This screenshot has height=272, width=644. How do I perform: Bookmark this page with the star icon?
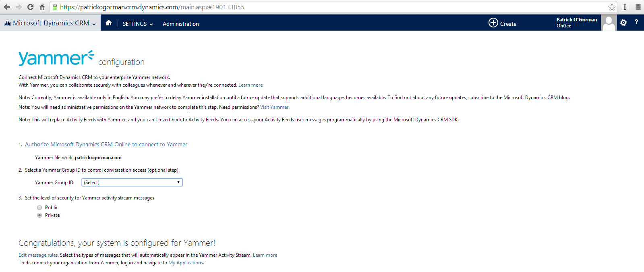[612, 7]
